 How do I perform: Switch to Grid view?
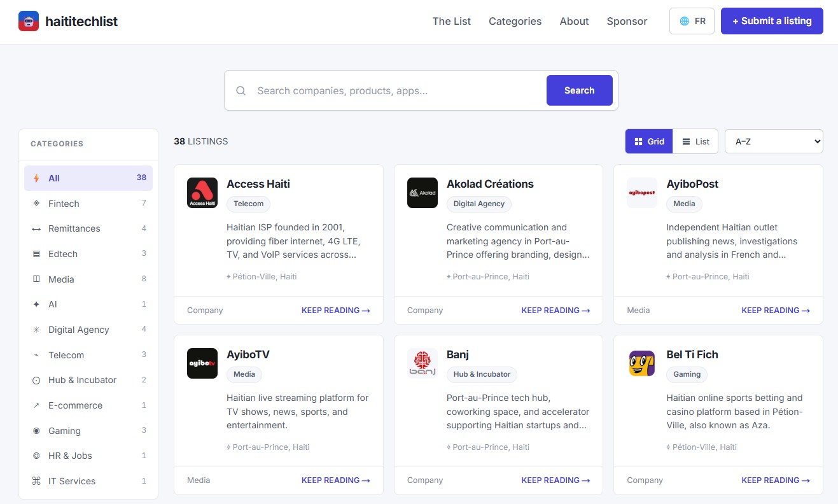tap(649, 141)
